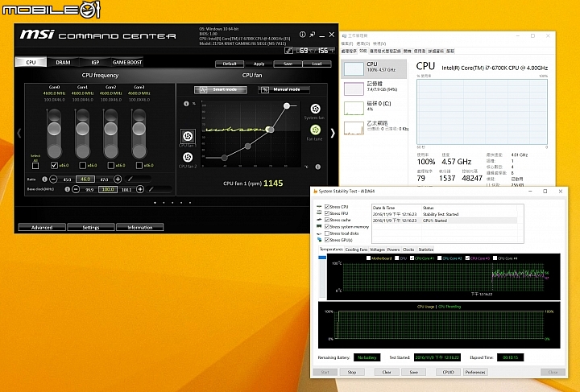Select CPU fan 2 icon in Command Center
Viewport: 580px width, 392px height.
tap(188, 158)
